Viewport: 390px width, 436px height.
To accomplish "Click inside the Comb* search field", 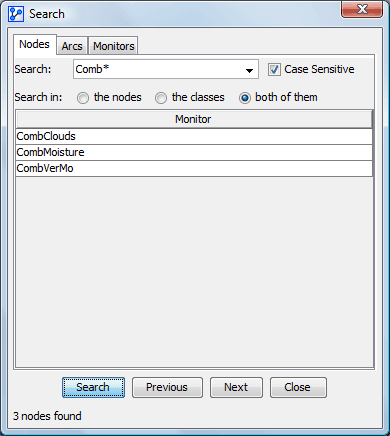I will (158, 69).
